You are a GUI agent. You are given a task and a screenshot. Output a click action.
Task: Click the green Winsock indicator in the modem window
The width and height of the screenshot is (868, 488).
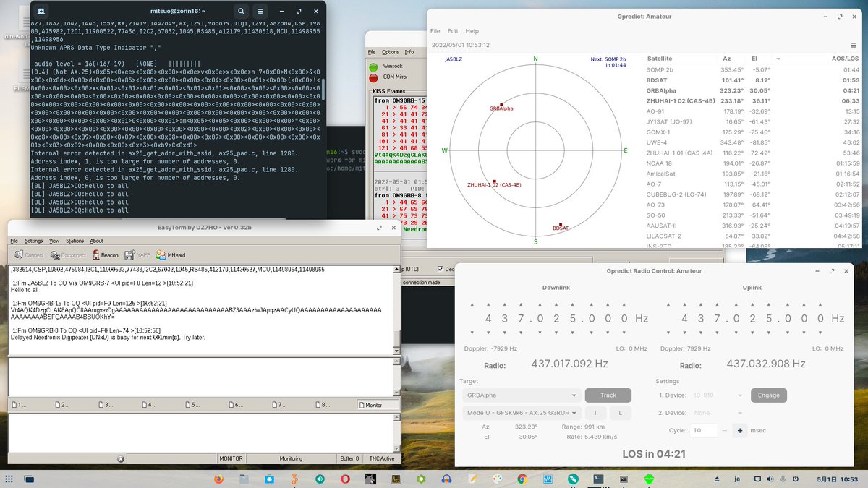coord(374,67)
